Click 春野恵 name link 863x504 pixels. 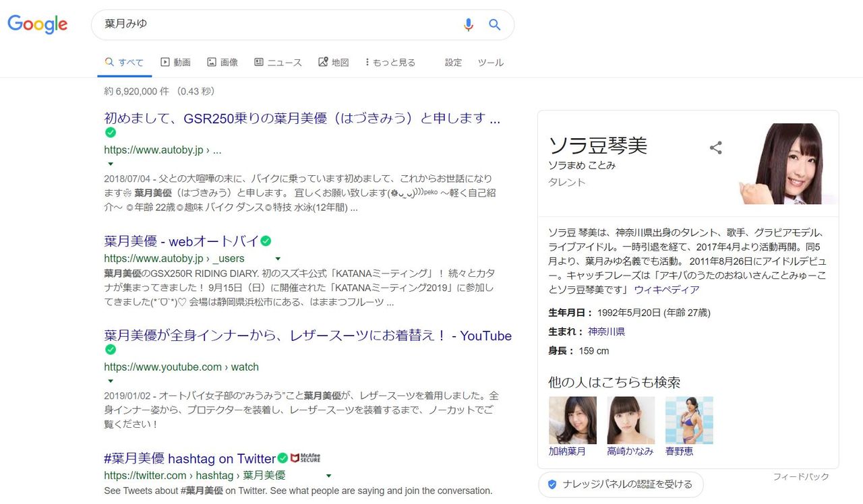coord(679,451)
